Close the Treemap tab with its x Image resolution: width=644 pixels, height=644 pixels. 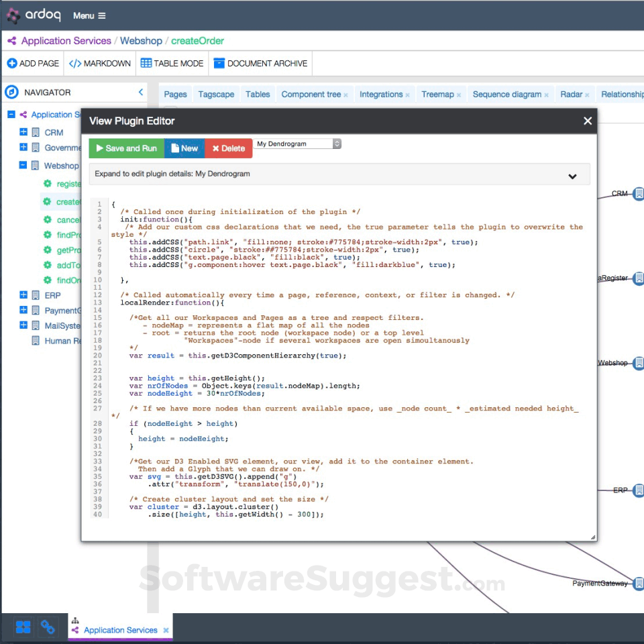pos(459,95)
